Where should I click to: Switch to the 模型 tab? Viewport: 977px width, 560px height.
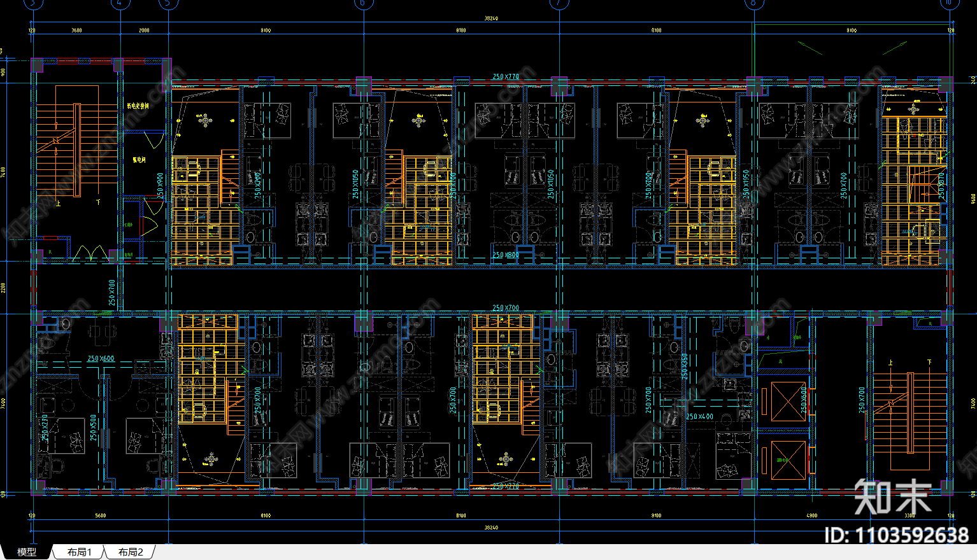point(26,552)
